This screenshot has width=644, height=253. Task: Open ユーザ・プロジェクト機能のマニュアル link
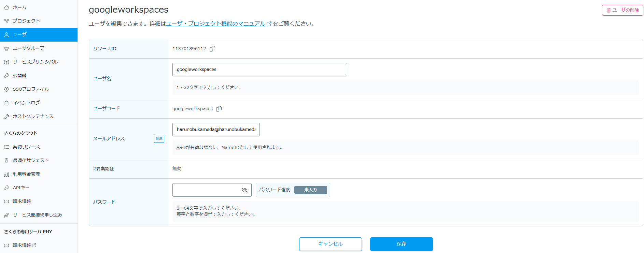pyautogui.click(x=216, y=24)
